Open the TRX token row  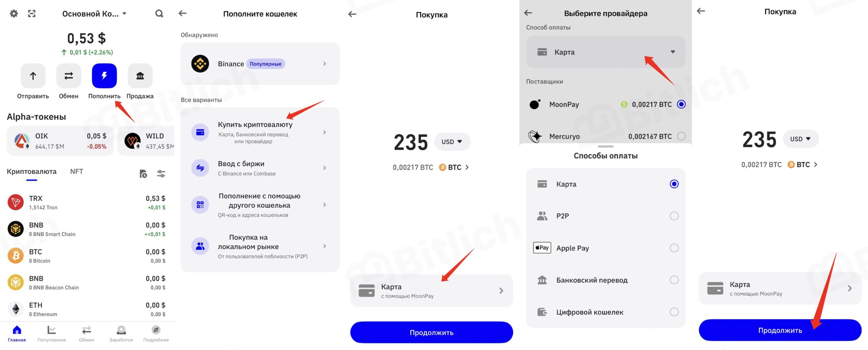[x=87, y=202]
